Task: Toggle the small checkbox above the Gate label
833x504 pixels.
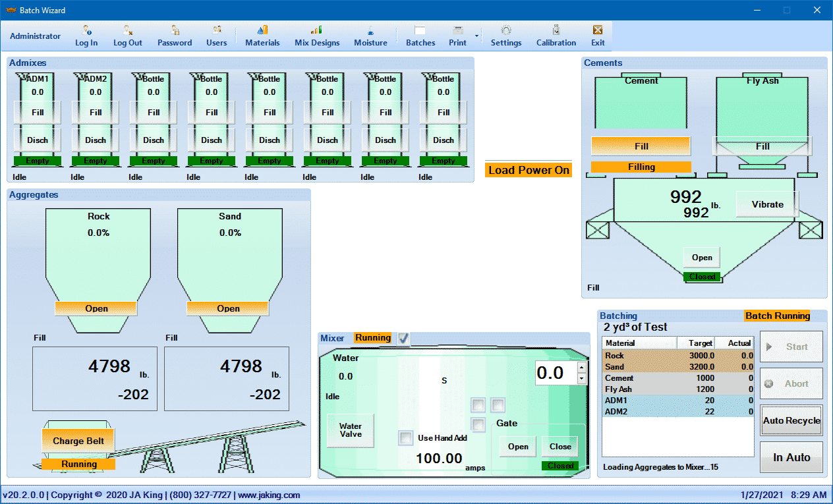Action: click(x=497, y=405)
